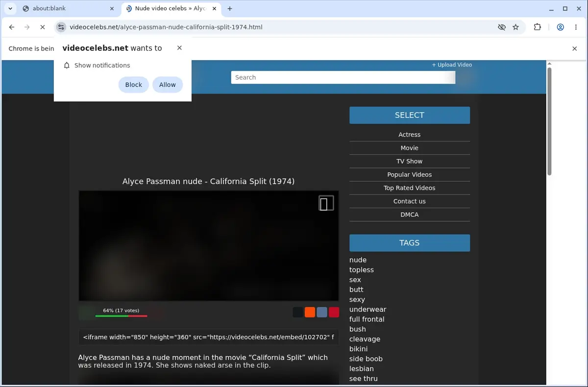The image size is (588, 387).
Task: Click the forward navigation arrow
Action: click(27, 27)
